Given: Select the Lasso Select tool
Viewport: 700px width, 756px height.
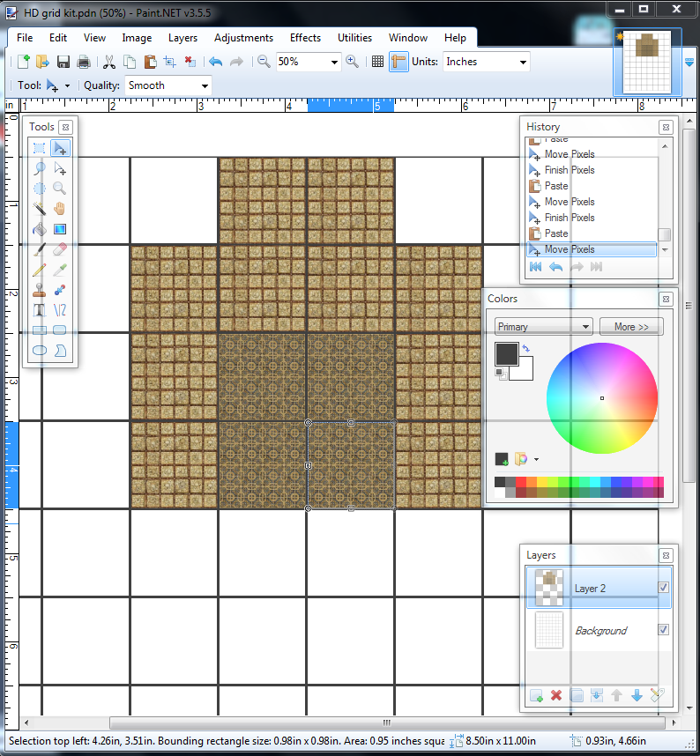Looking at the screenshot, I should click(x=40, y=168).
